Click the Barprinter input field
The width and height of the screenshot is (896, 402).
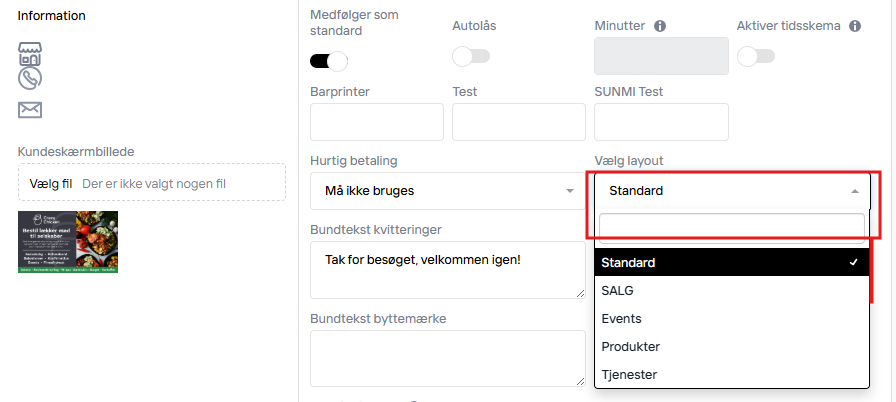377,122
